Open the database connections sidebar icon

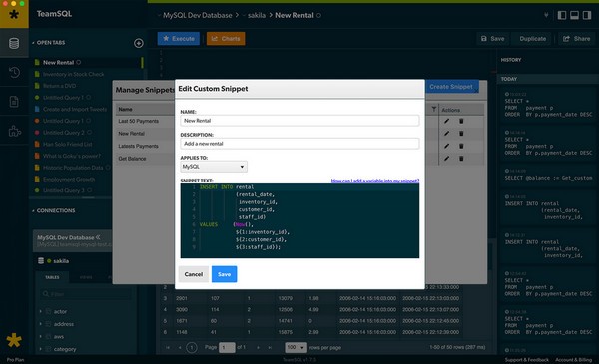[14, 43]
